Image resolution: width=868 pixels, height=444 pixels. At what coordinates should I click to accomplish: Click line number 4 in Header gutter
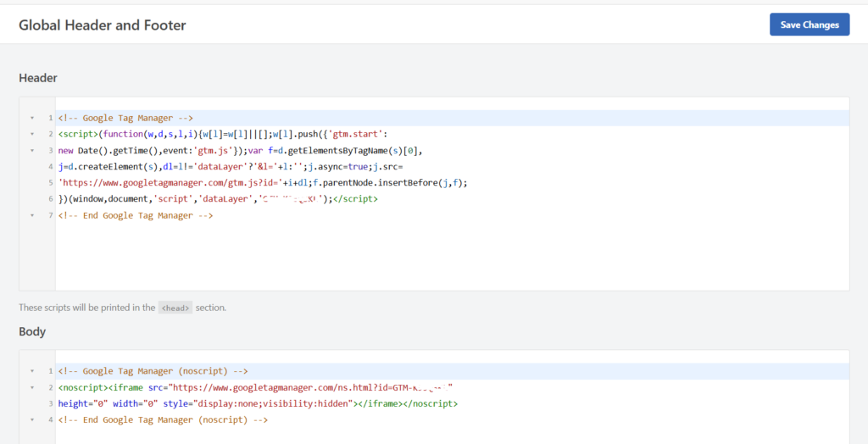click(50, 166)
